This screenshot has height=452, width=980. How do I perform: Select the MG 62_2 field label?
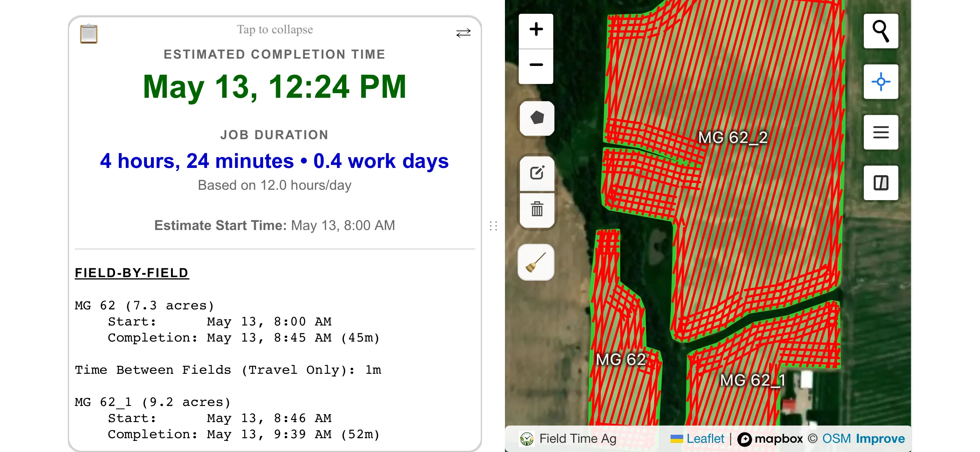[733, 137]
